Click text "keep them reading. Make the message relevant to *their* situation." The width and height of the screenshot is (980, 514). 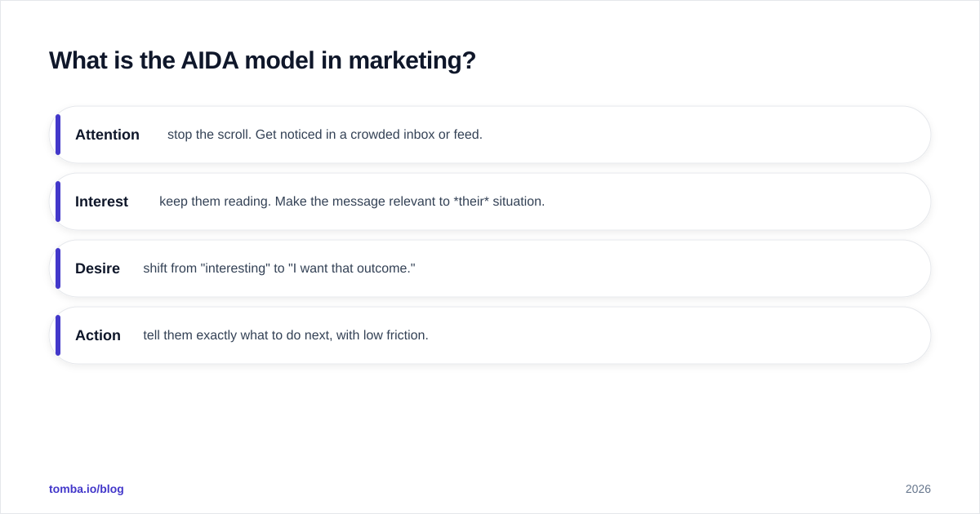(352, 202)
